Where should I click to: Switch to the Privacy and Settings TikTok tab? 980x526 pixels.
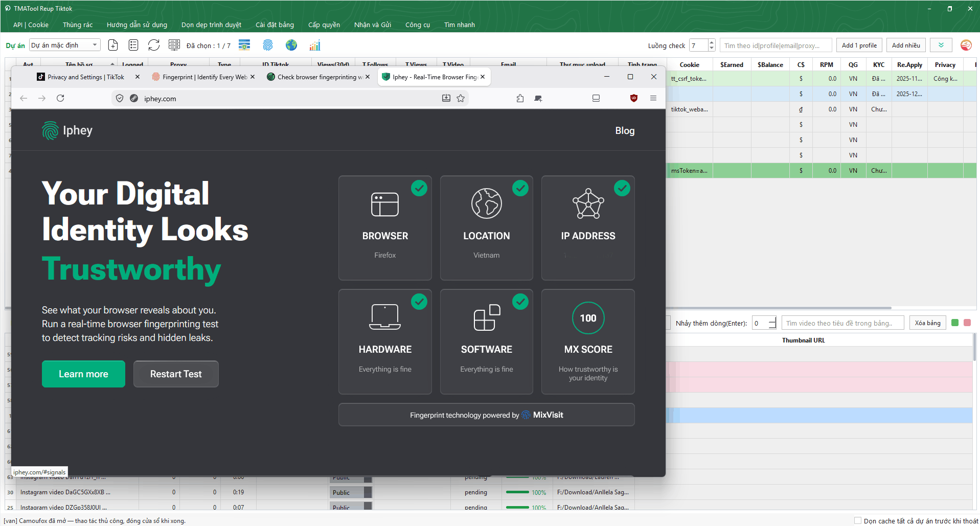[85, 77]
